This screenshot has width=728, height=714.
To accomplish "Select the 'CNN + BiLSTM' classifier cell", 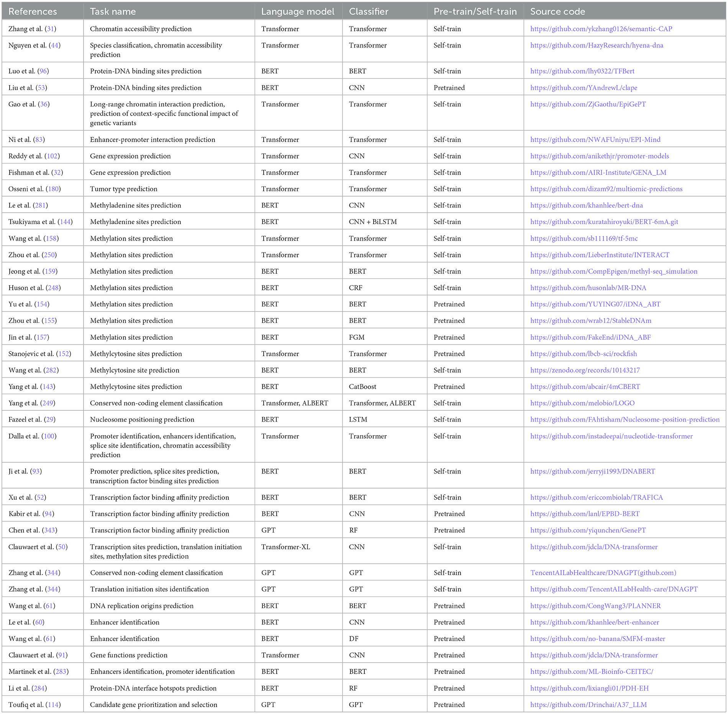I will point(373,222).
